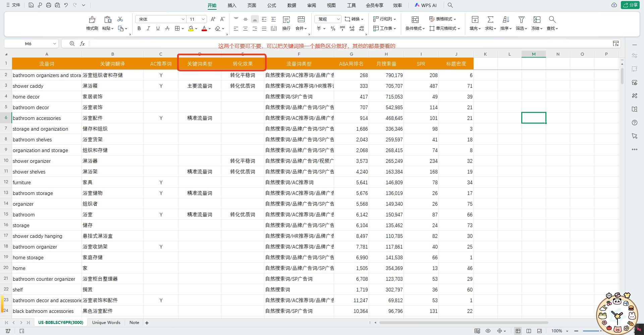Toggle Italic formatting

149,29
